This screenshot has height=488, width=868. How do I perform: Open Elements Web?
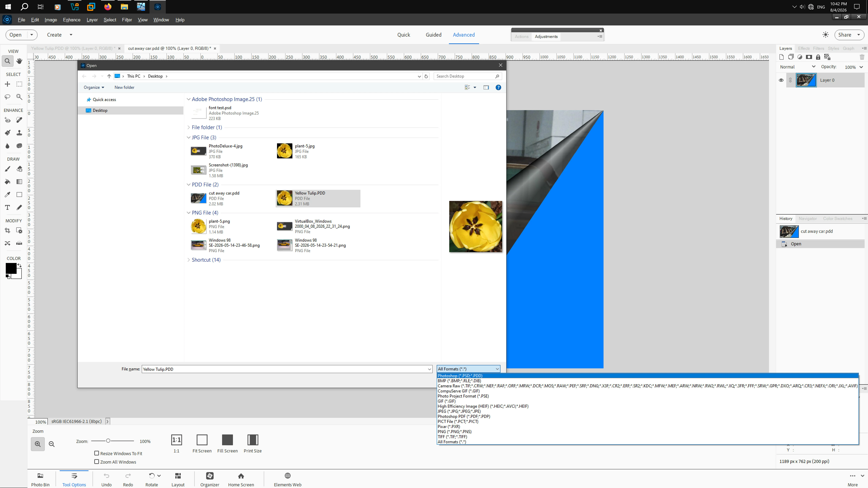click(287, 479)
